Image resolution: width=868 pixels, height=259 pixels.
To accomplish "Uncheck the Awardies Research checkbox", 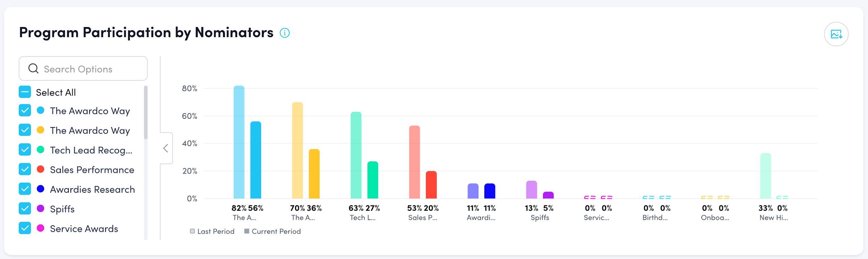I will [25, 189].
